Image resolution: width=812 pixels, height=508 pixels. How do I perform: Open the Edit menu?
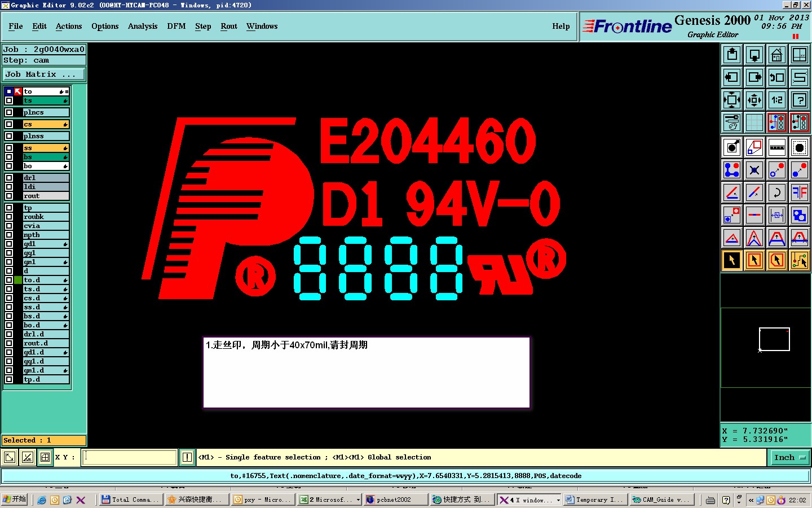pos(39,26)
